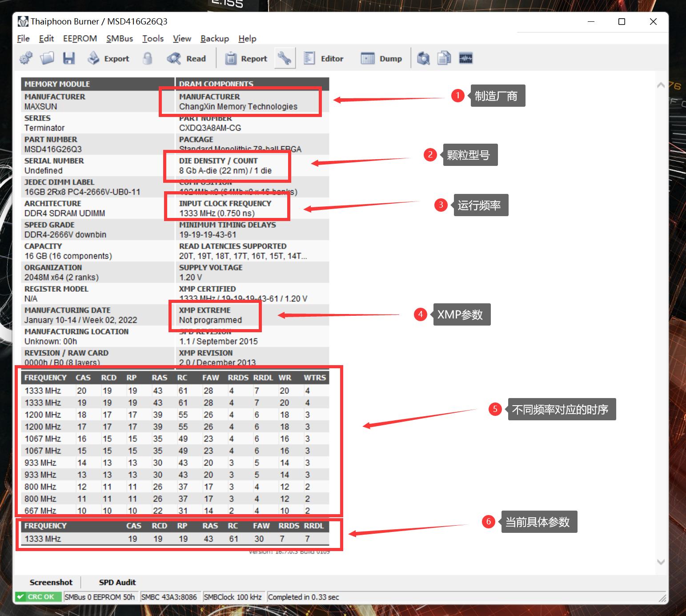
Task: Open a dump file with folder icon
Action: (47, 58)
